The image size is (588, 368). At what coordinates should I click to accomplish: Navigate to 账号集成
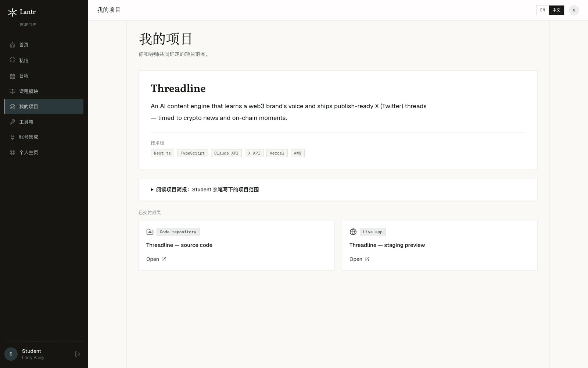pyautogui.click(x=44, y=137)
